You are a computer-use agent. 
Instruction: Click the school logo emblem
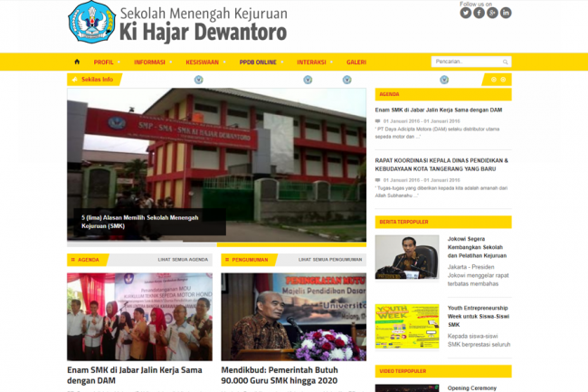pyautogui.click(x=91, y=23)
